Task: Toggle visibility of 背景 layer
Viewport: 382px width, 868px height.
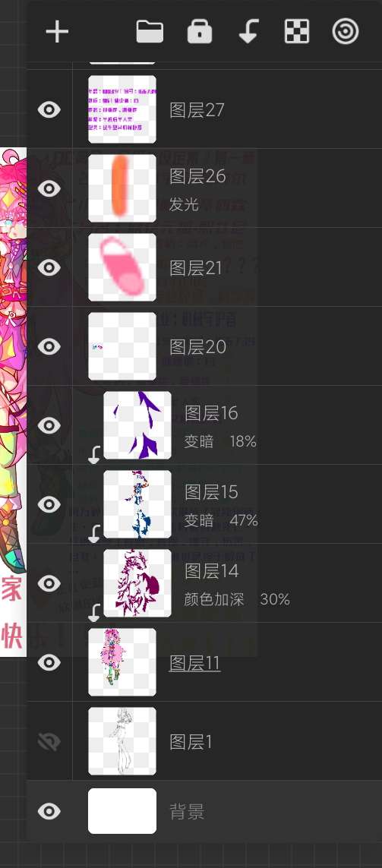Action: click(49, 812)
